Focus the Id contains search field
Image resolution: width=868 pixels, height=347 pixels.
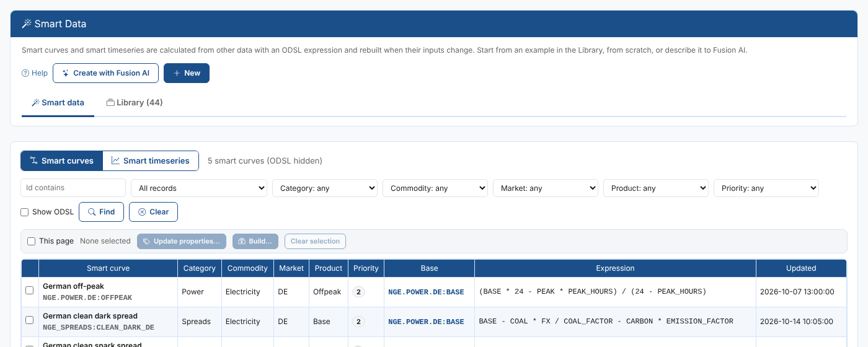pos(73,188)
